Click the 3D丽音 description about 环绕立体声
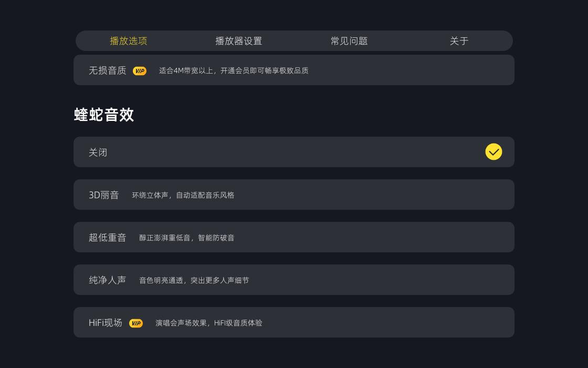The width and height of the screenshot is (588, 368). 183,195
